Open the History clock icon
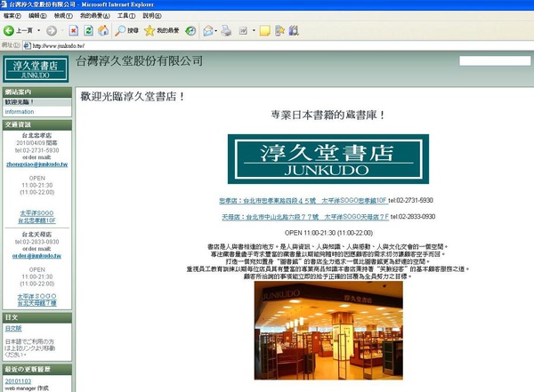Screen dimensions: 534x392 point(190,30)
